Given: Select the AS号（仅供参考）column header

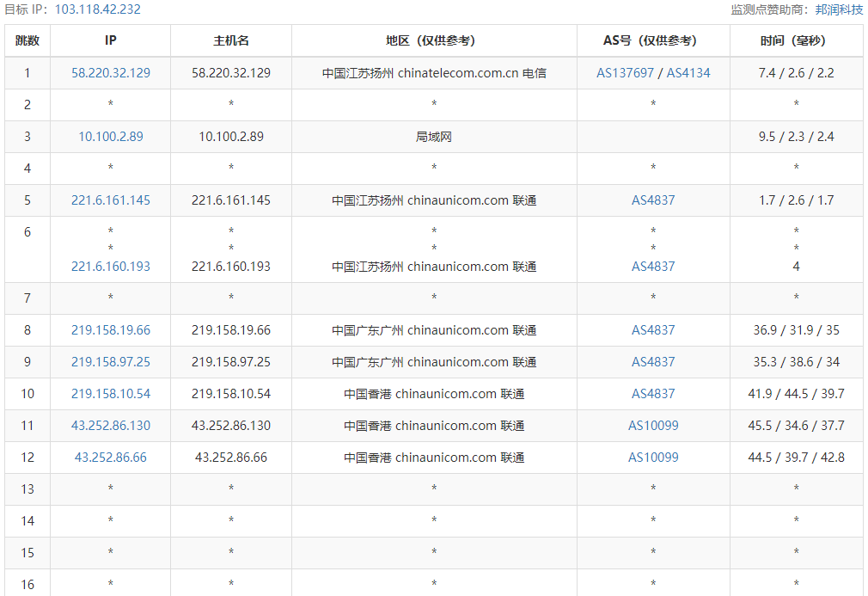Looking at the screenshot, I should point(653,40).
